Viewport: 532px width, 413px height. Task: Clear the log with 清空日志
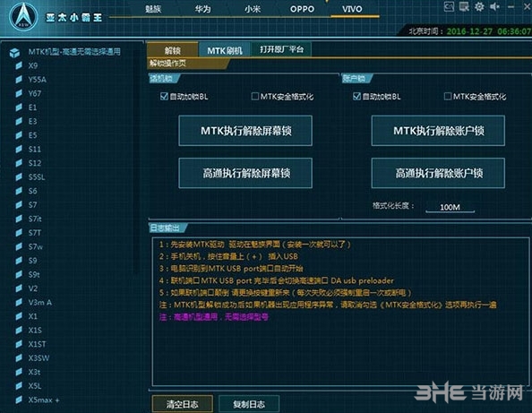click(182, 404)
